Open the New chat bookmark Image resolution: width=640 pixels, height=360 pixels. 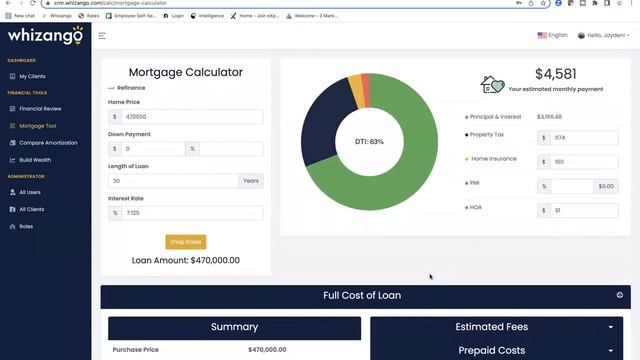(20, 16)
